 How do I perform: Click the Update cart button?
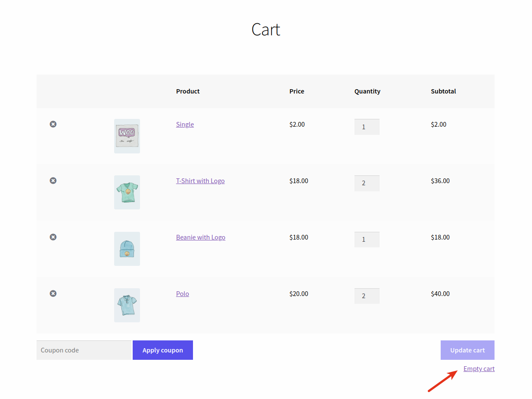(x=467, y=350)
